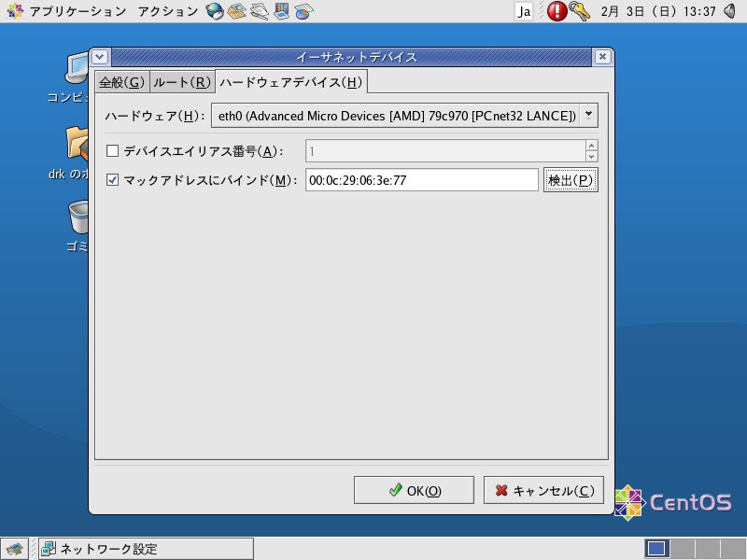Click the 検出(P) probe button

pyautogui.click(x=571, y=180)
